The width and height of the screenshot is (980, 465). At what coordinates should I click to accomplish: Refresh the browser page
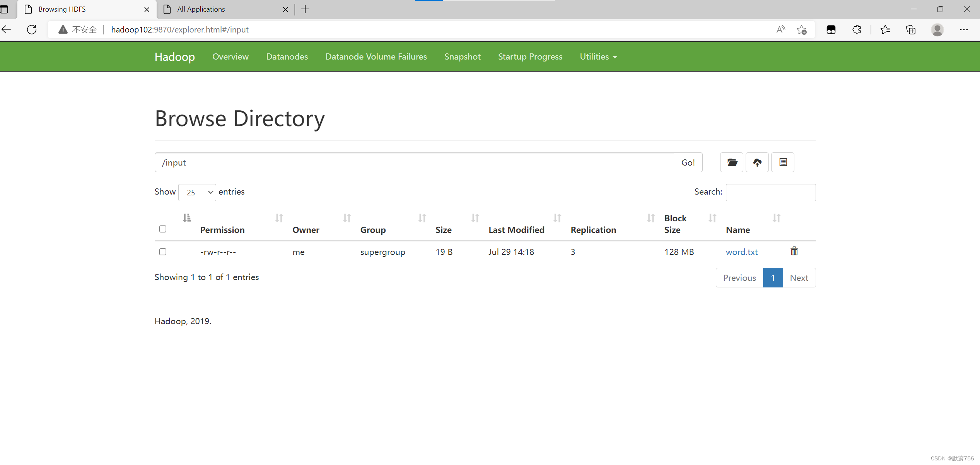pyautogui.click(x=32, y=30)
